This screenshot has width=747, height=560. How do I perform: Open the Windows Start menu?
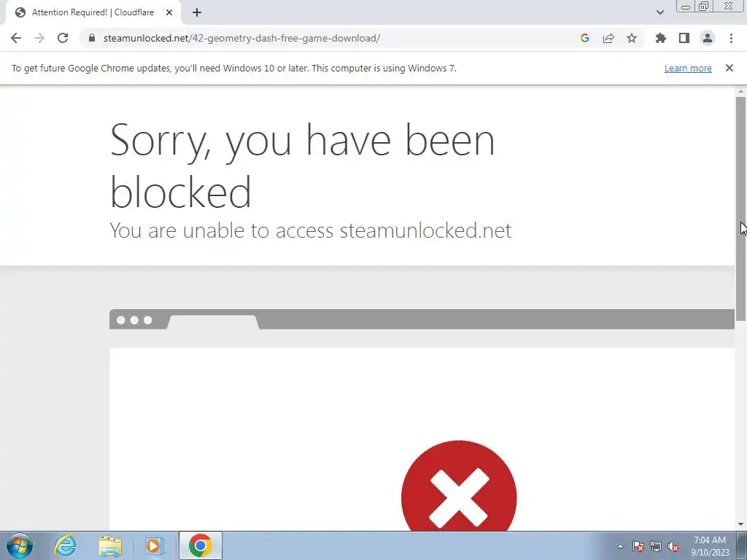[20, 545]
